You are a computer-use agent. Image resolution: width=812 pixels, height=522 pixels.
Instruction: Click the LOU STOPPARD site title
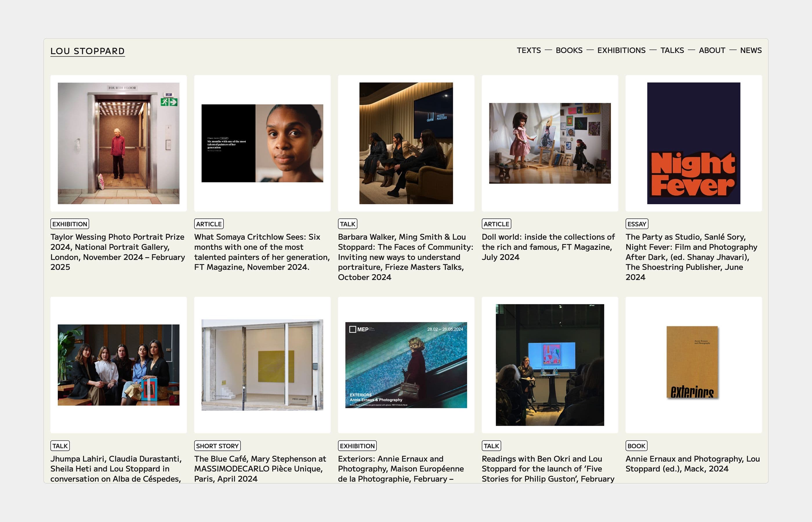[88, 51]
